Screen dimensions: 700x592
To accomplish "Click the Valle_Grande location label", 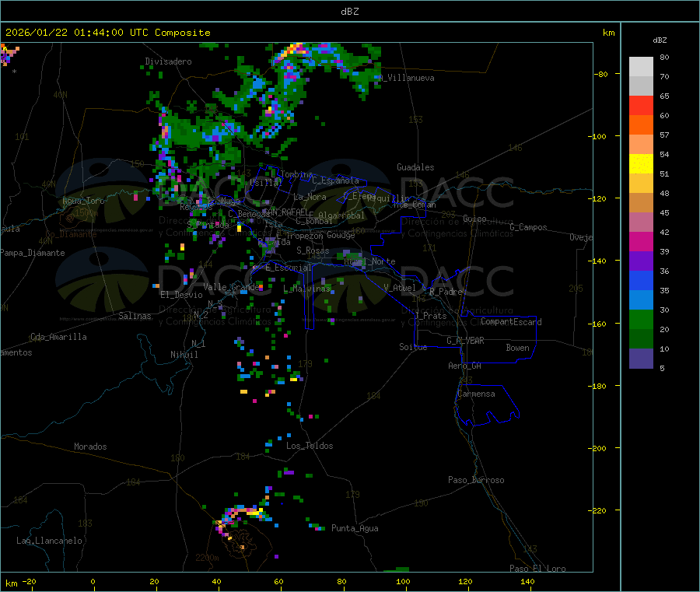I will click(232, 287).
